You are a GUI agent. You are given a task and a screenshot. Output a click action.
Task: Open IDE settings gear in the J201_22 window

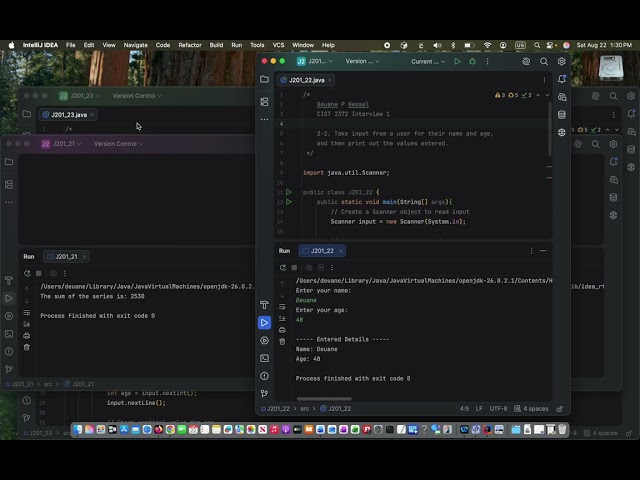(x=562, y=62)
